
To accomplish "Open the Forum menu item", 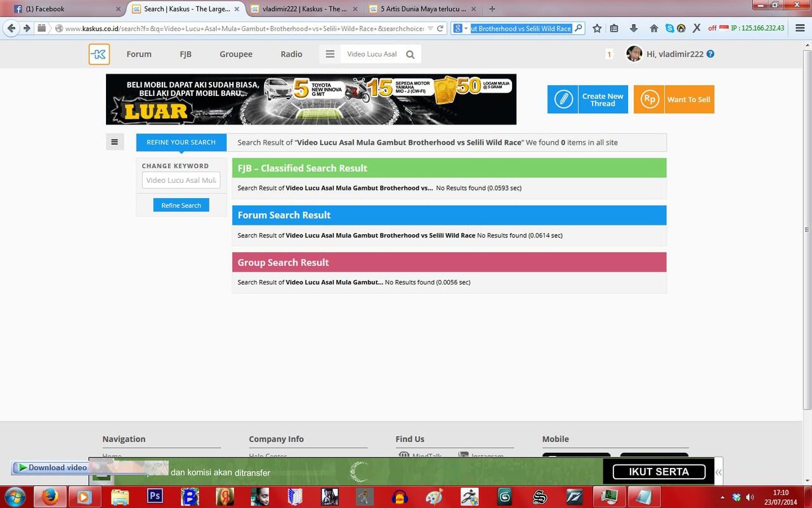I will 139,54.
